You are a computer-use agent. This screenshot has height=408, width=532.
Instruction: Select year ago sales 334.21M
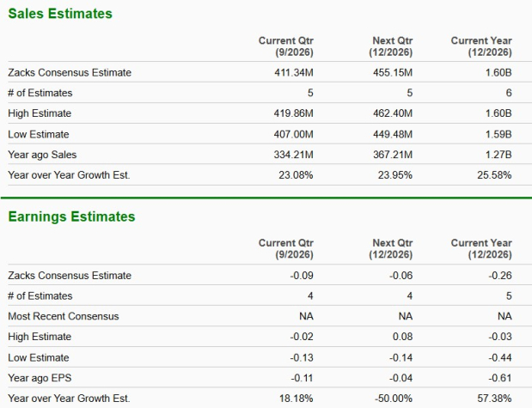(x=293, y=155)
